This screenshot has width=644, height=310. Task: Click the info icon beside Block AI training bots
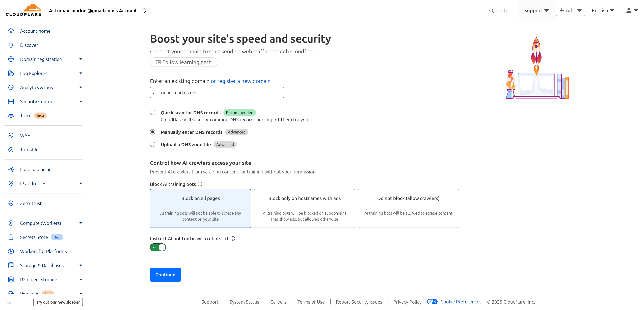click(200, 184)
